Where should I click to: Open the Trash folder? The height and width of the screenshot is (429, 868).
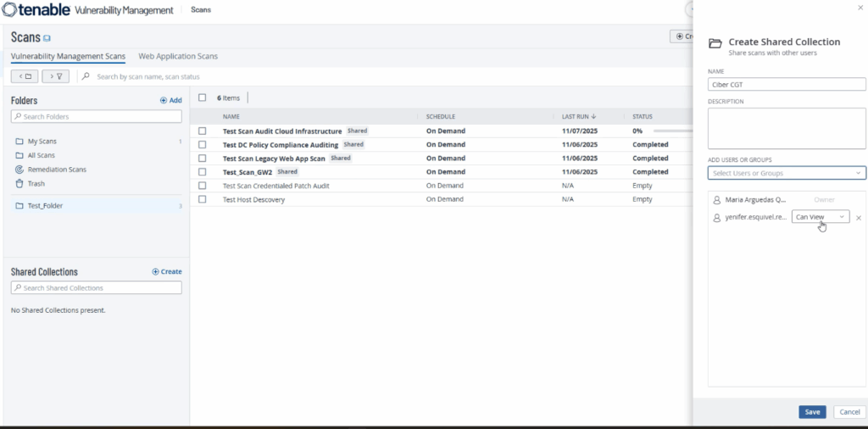[36, 183]
